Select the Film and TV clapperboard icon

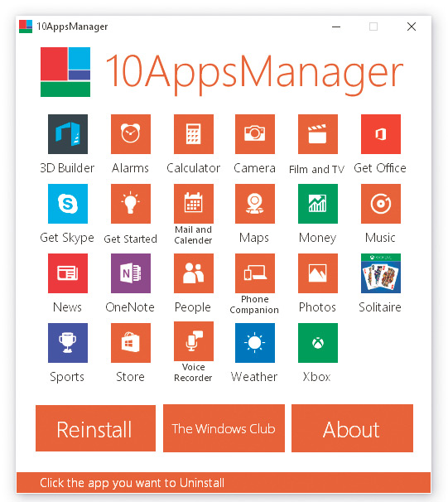click(318, 134)
